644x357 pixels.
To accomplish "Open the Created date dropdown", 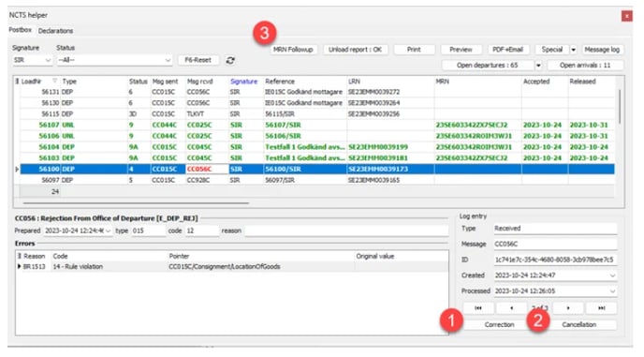I will pos(612,275).
